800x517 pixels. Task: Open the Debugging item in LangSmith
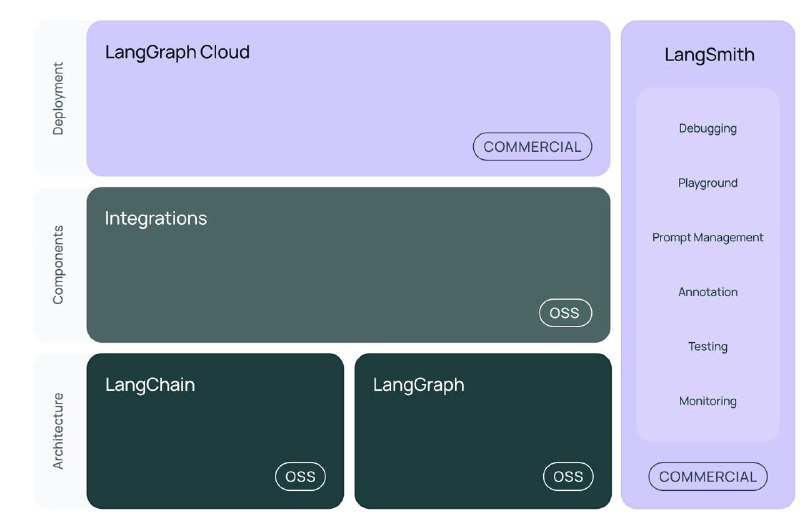[708, 129]
